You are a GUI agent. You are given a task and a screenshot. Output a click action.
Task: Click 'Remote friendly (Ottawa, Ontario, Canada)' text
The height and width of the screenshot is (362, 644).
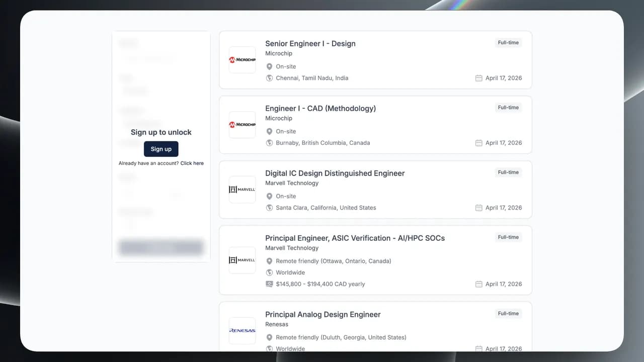pyautogui.click(x=334, y=261)
